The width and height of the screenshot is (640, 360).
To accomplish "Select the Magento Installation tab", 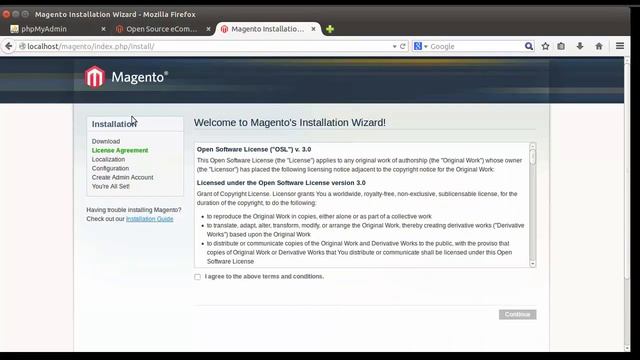I will 268,29.
